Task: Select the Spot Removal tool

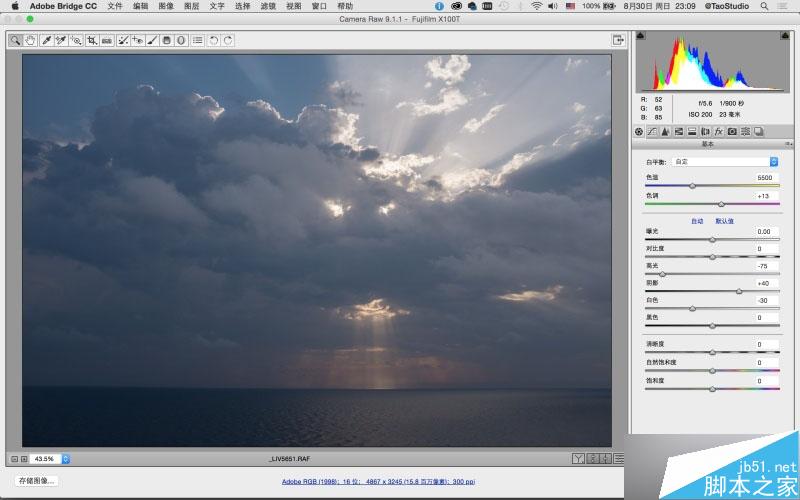Action: (x=122, y=40)
